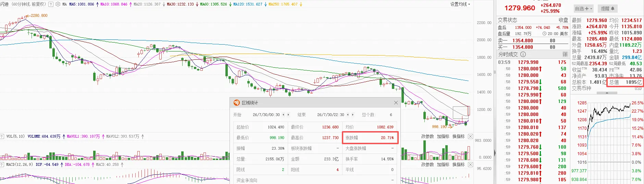Click the 换手率 14.55% cell

tap(370, 159)
